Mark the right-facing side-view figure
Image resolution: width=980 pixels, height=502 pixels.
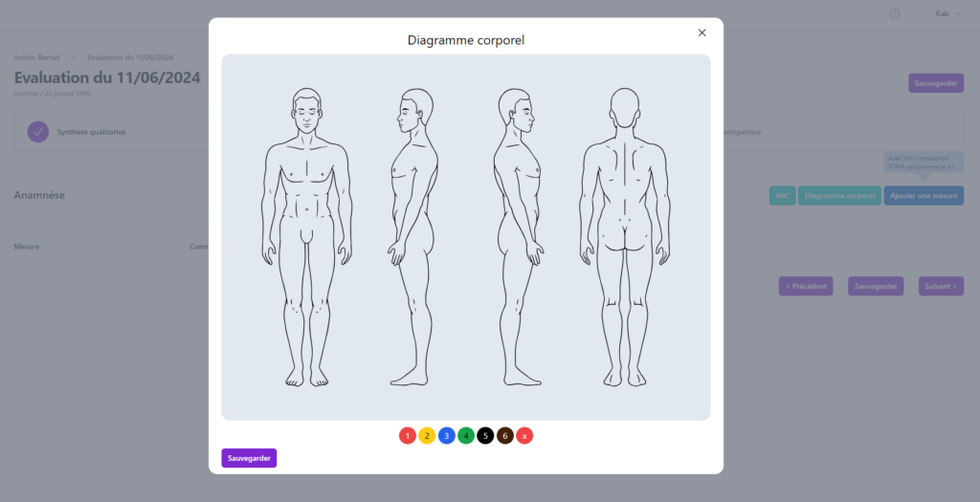click(519, 237)
